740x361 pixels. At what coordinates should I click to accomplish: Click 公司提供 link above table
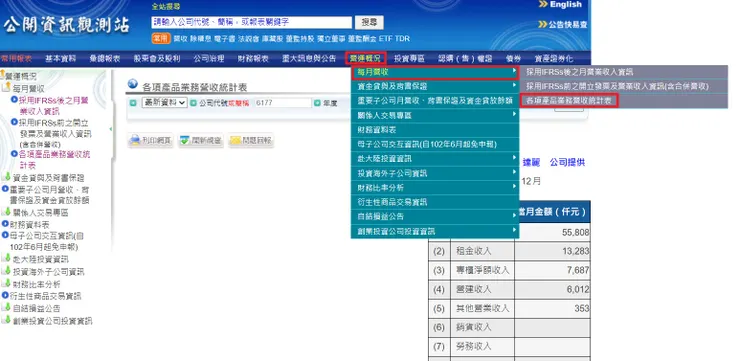click(567, 162)
